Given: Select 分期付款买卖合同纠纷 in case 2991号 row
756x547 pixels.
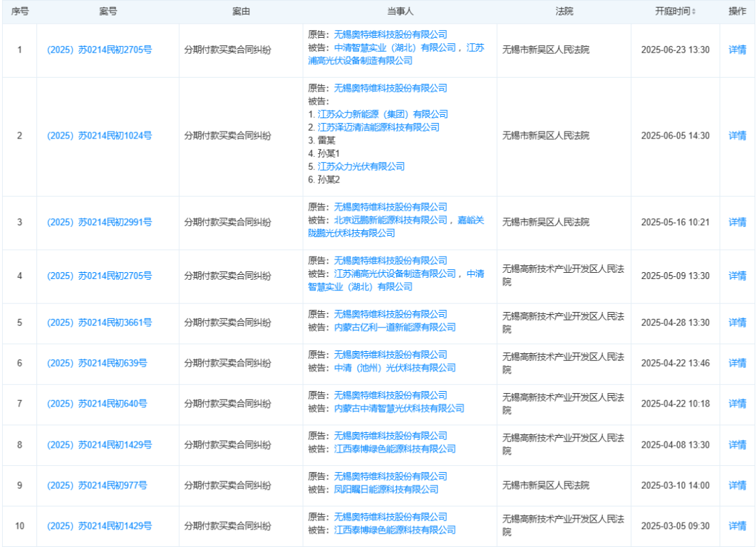Looking at the screenshot, I should [227, 222].
